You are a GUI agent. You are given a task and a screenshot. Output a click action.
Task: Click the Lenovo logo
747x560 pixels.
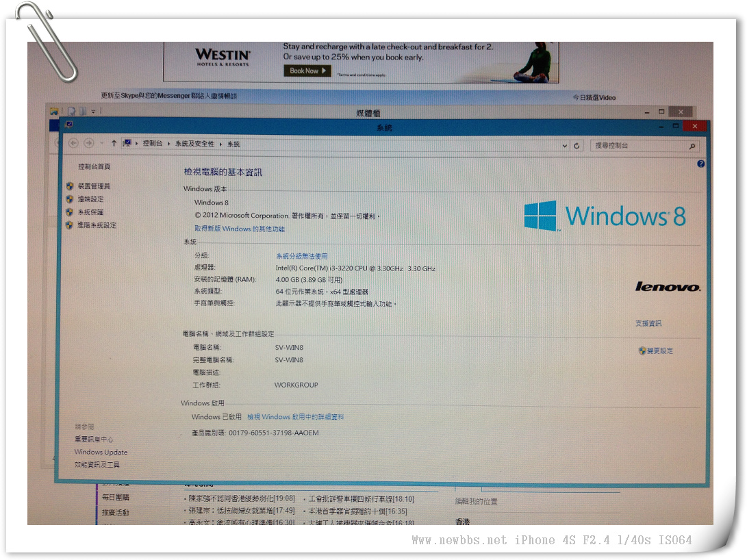pyautogui.click(x=668, y=287)
